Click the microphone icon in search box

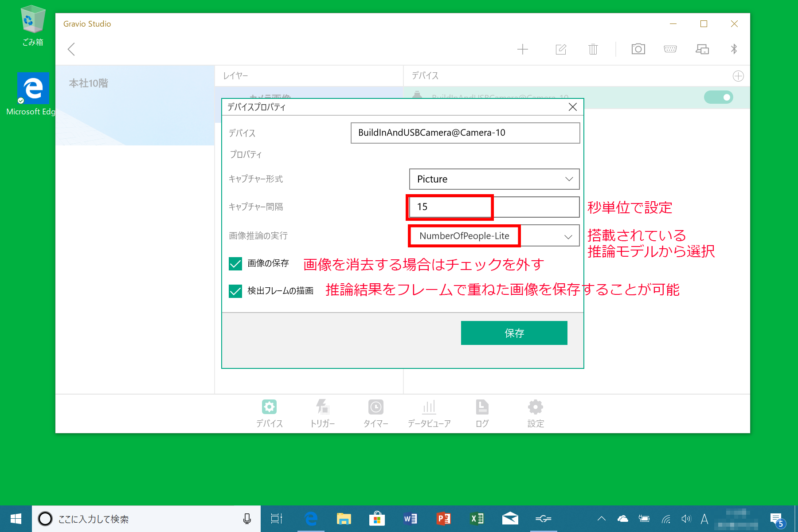pos(247,519)
